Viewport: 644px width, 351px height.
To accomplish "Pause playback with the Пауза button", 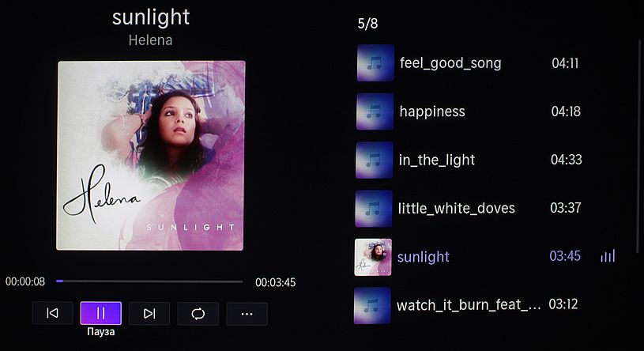I will pyautogui.click(x=100, y=313).
